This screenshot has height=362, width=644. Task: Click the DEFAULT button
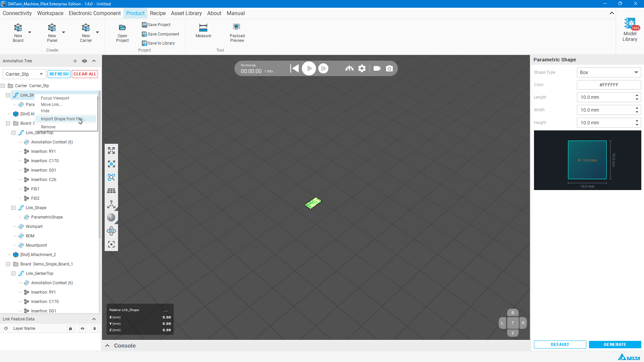[560, 345]
